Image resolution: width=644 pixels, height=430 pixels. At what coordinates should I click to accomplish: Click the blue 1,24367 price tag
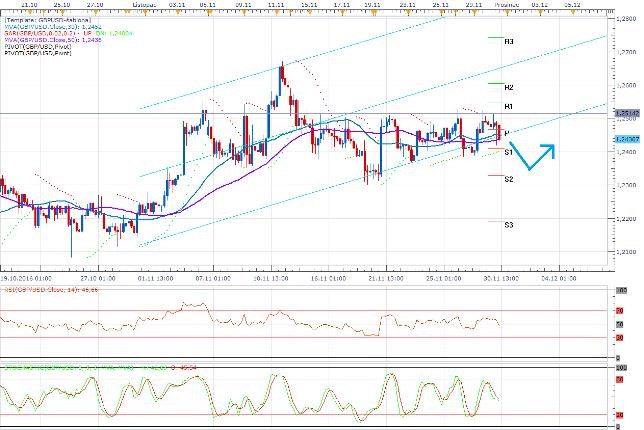click(628, 140)
